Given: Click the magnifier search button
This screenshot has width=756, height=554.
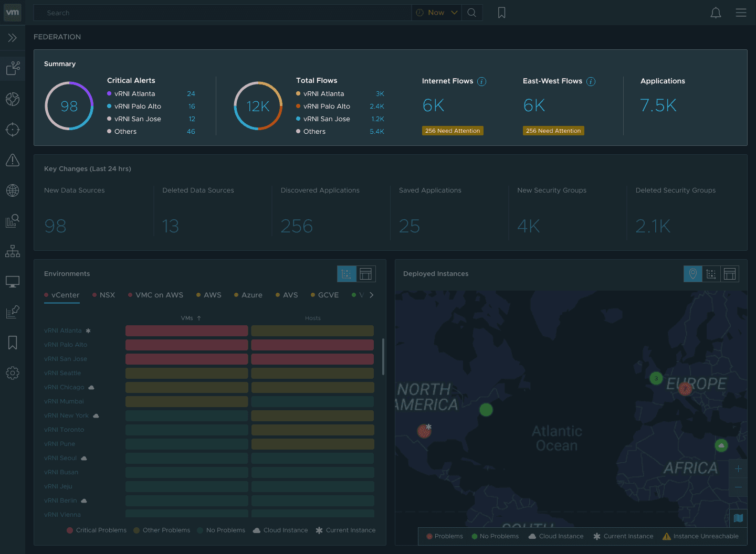Looking at the screenshot, I should coord(472,13).
